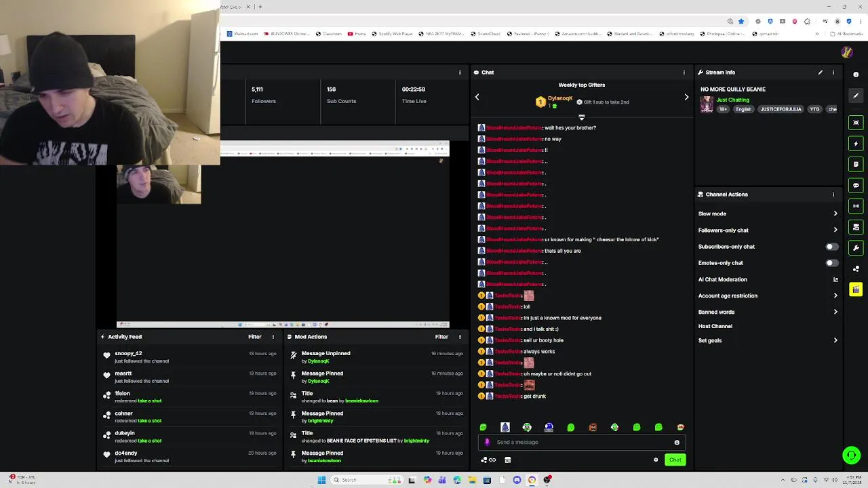Toggle the focus/capture widget in right sidebar
Viewport: 868px width, 488px height.
coord(856,123)
